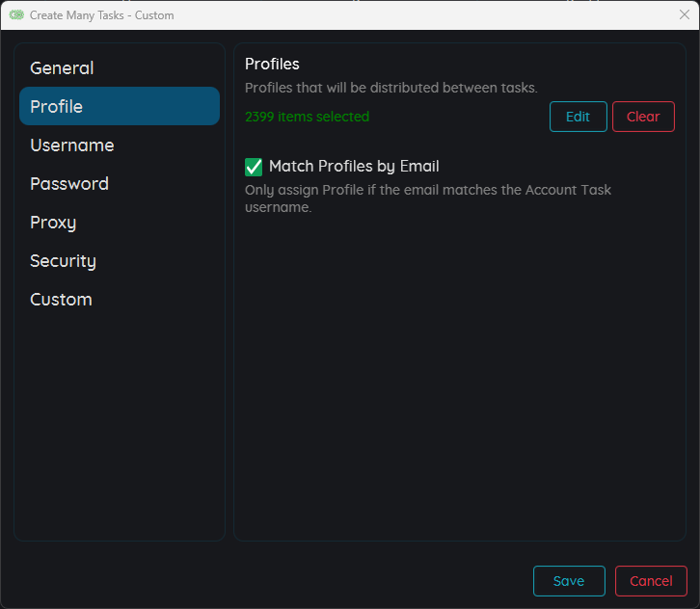700x609 pixels.
Task: Click the Profiles section heading
Action: tap(272, 64)
